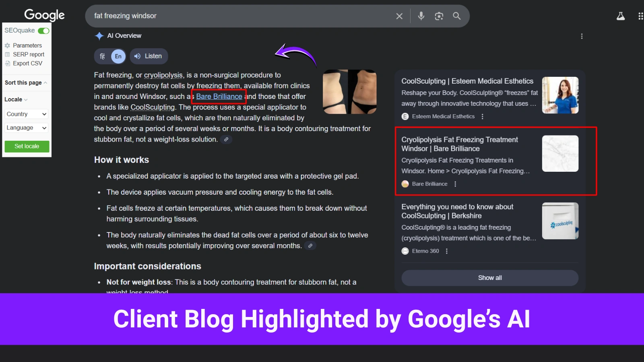The height and width of the screenshot is (362, 644).
Task: Open the Country dropdown in Locale
Action: (26, 114)
